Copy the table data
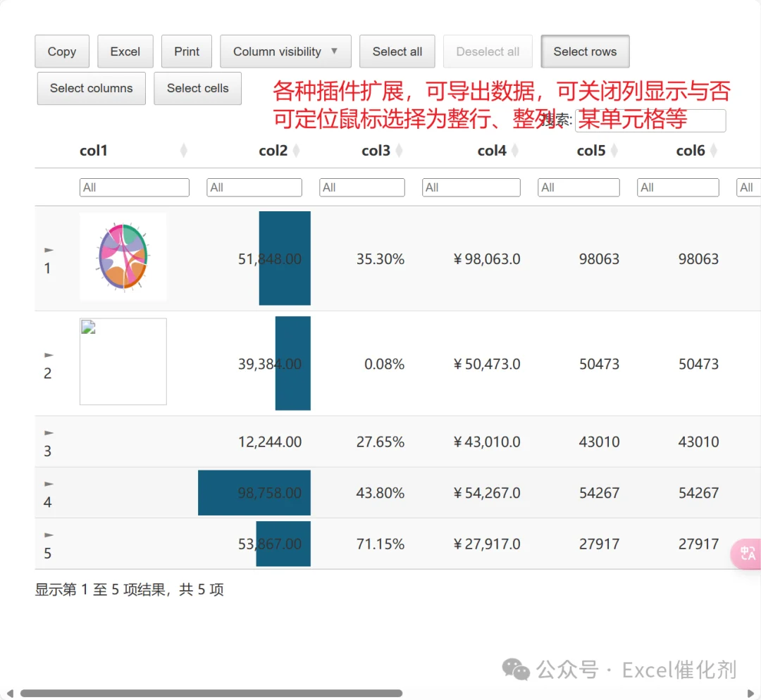The height and width of the screenshot is (700, 761). click(62, 51)
